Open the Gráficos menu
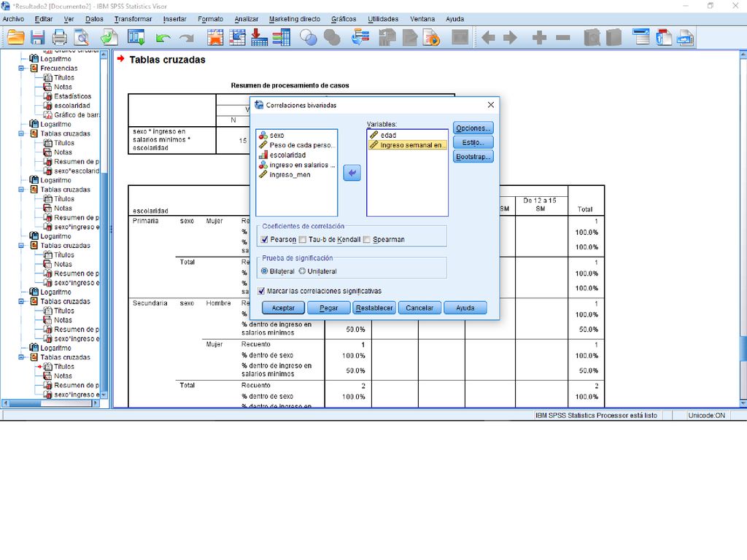 [344, 19]
